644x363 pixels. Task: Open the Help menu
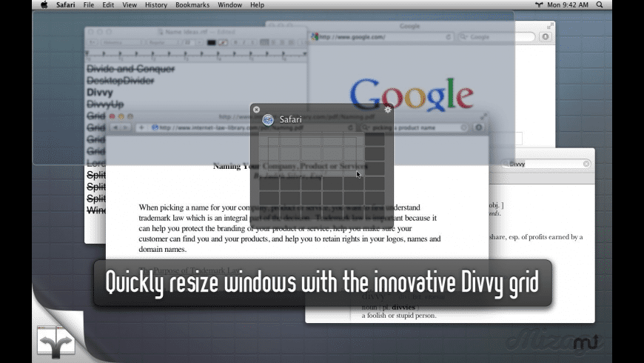pyautogui.click(x=257, y=5)
